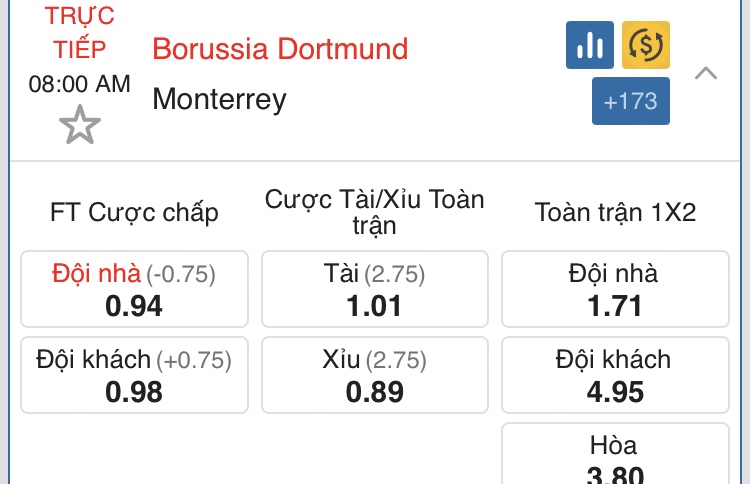The height and width of the screenshot is (484, 750).
Task: Click the red Đội nhà label text
Action: point(97,274)
